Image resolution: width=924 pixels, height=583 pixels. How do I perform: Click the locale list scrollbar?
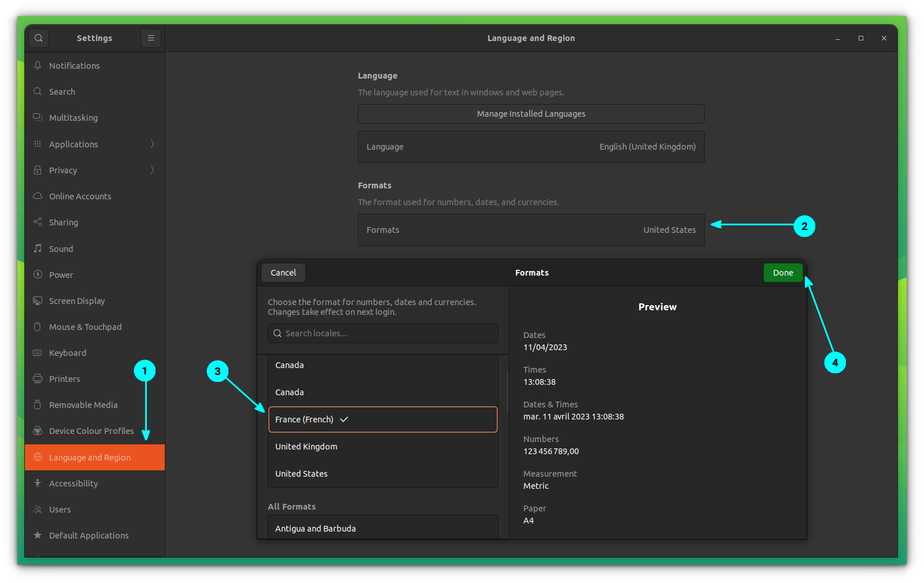click(507, 392)
